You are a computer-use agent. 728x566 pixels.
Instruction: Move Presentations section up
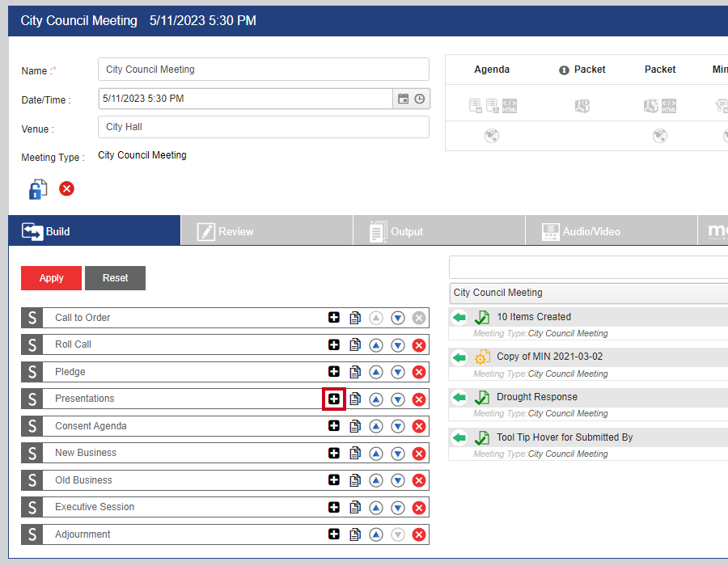(376, 399)
